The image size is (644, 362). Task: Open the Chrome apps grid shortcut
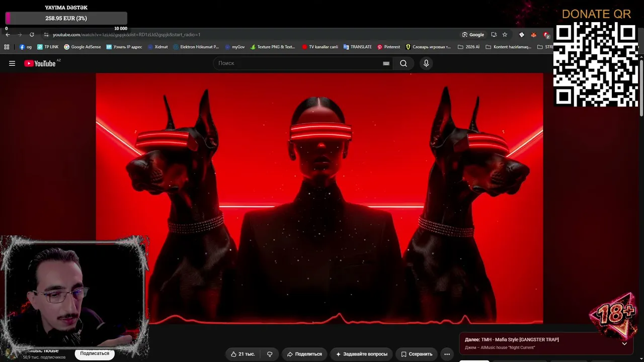tap(7, 47)
